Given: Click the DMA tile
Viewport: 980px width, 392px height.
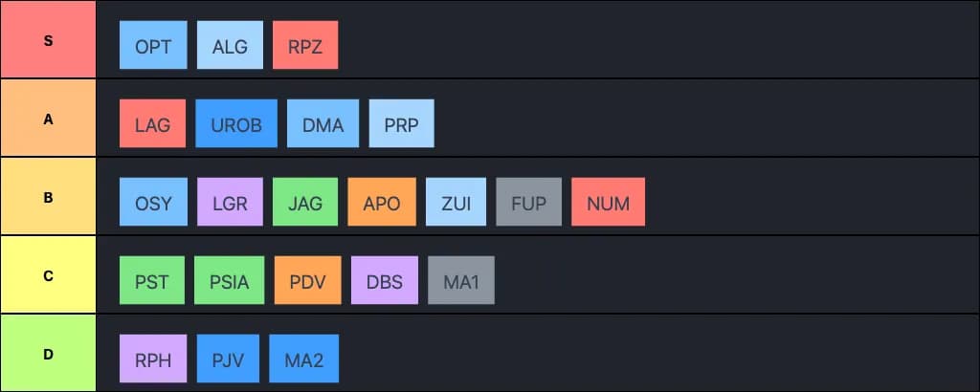Looking at the screenshot, I should click(323, 123).
